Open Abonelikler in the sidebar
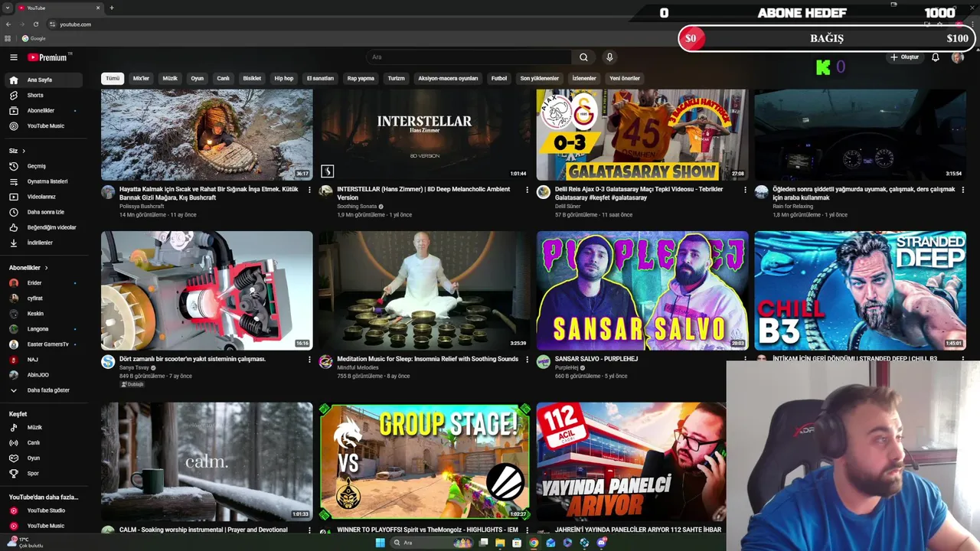Viewport: 980px width, 551px height. tap(43, 110)
